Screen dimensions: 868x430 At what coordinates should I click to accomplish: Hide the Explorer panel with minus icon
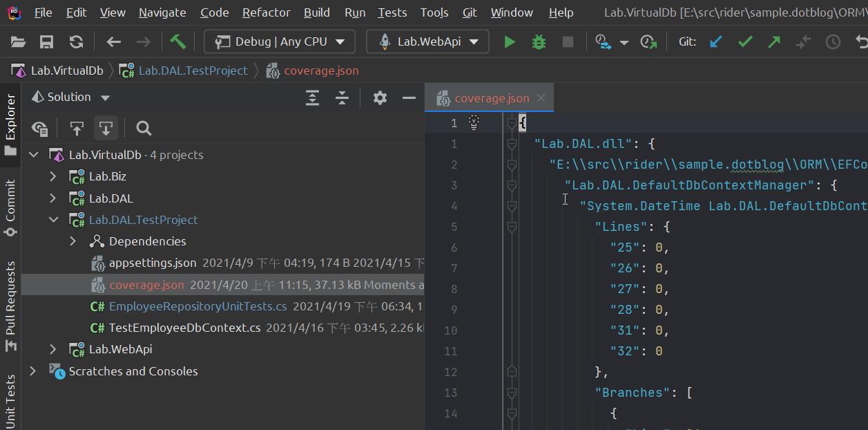409,97
